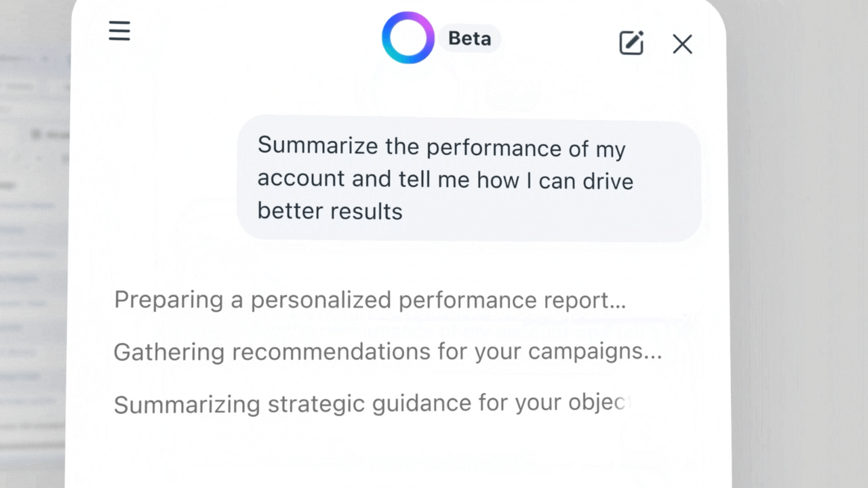This screenshot has width=868, height=488.
Task: Click the word "Preparing" in first status line
Action: 168,300
